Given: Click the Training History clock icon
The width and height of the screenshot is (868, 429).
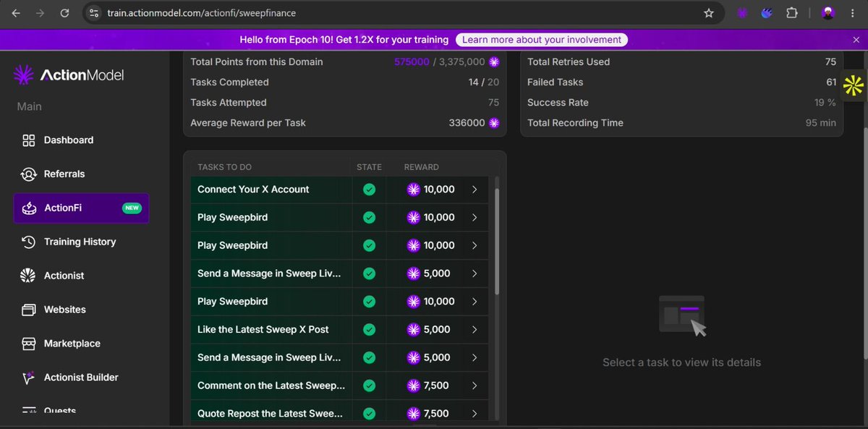Looking at the screenshot, I should point(28,242).
